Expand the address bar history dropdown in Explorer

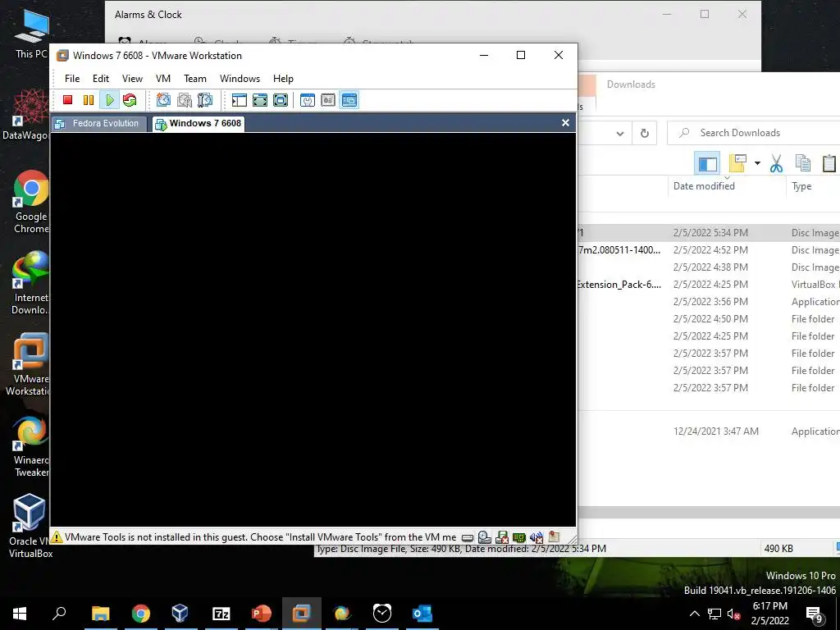tap(620, 134)
